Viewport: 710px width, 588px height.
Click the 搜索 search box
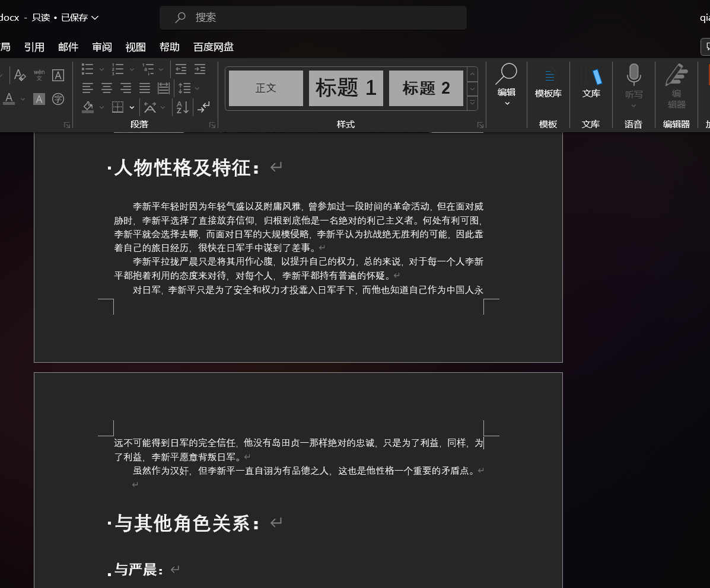click(x=313, y=18)
